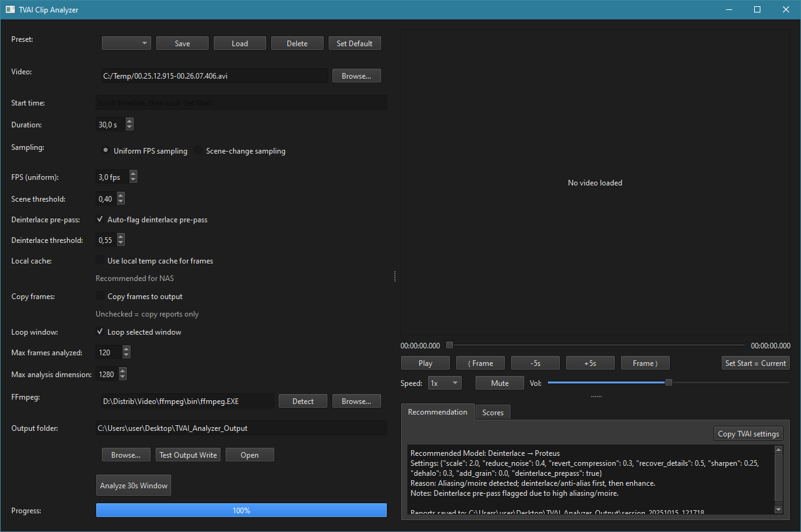Decrease the Deinterlace threshold value
801x532 pixels.
pos(121,243)
